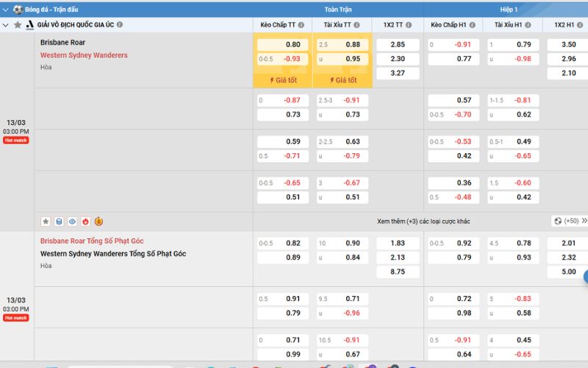Open Western Sydney Wanderers in red text
This screenshot has width=588, height=368.
pyautogui.click(x=84, y=55)
